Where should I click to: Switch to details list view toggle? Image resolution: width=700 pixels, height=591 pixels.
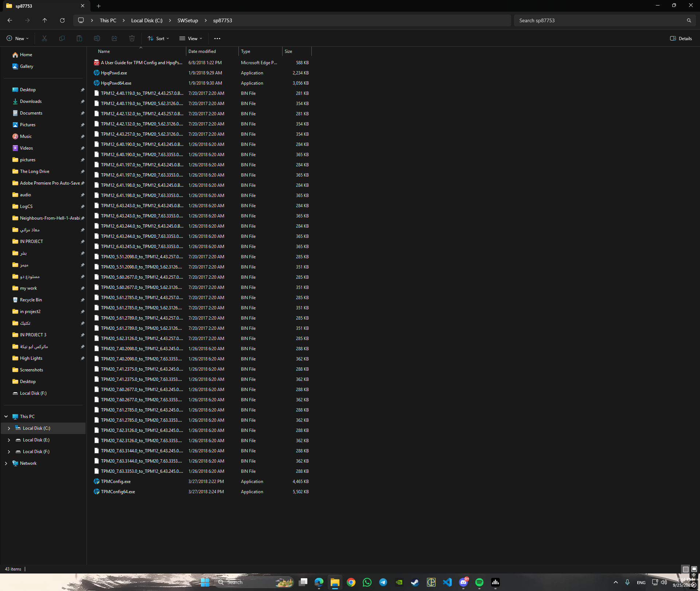point(685,569)
